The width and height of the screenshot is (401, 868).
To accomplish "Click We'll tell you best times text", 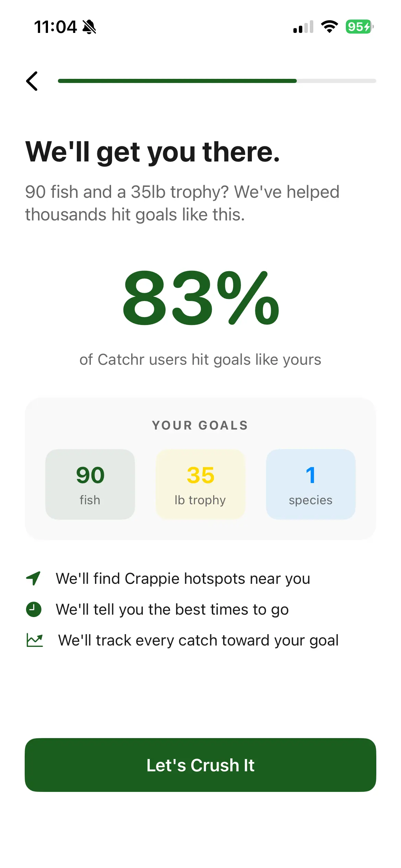I will point(172,609).
